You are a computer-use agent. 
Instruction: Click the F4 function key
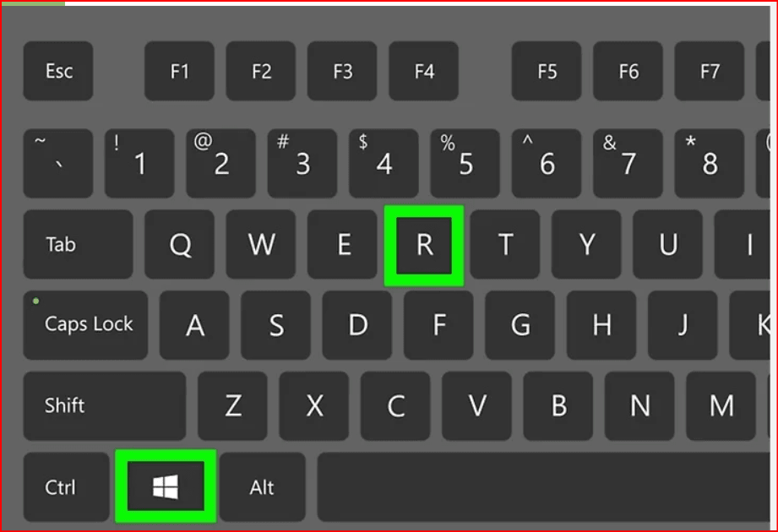coord(424,71)
